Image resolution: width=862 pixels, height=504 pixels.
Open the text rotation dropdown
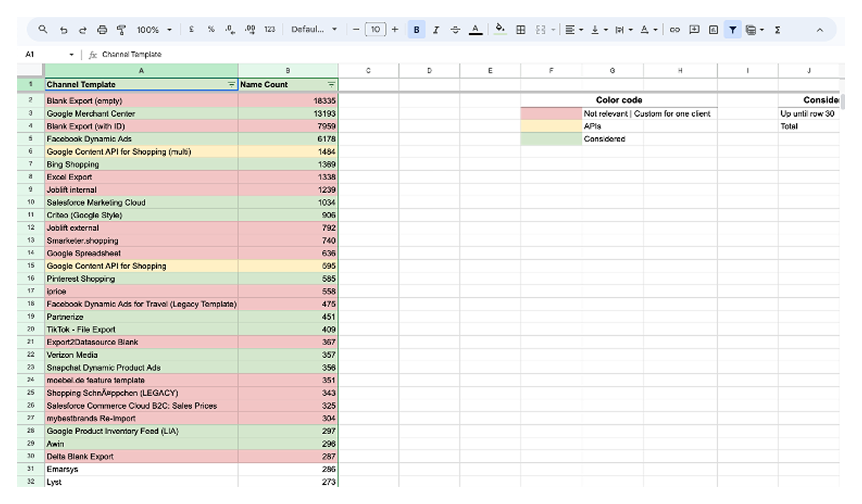point(648,30)
